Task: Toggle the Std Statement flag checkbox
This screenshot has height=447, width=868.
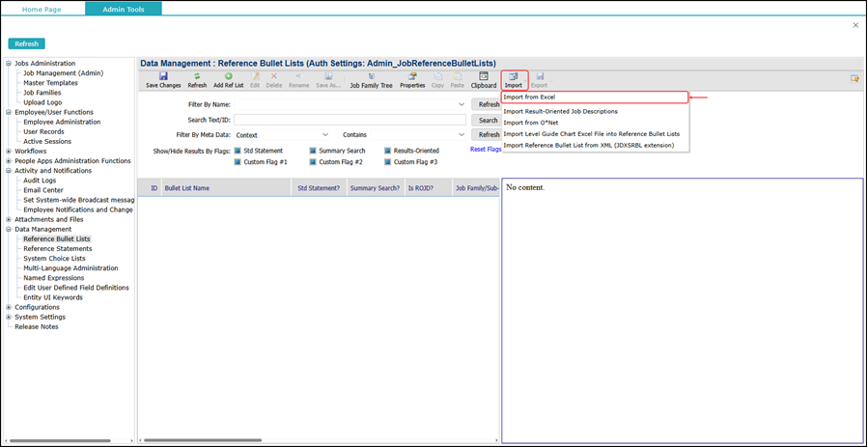Action: (238, 151)
